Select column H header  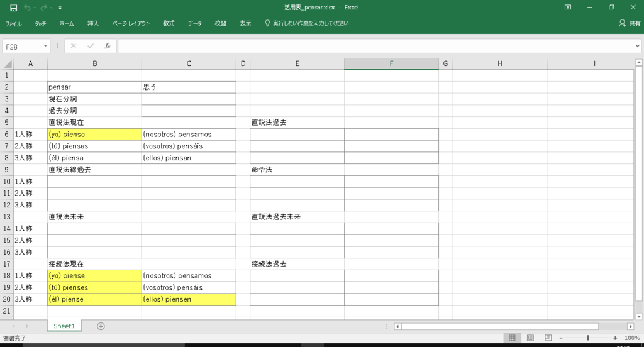pyautogui.click(x=500, y=63)
